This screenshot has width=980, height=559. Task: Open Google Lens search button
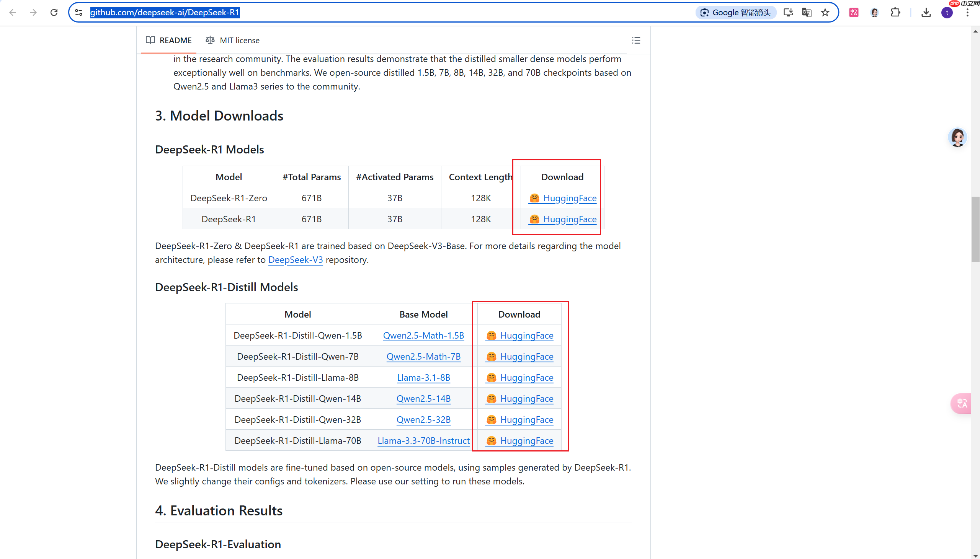736,13
